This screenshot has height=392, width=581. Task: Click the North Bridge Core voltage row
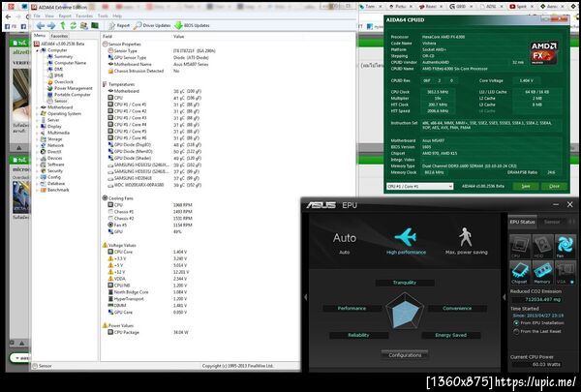pos(147,292)
